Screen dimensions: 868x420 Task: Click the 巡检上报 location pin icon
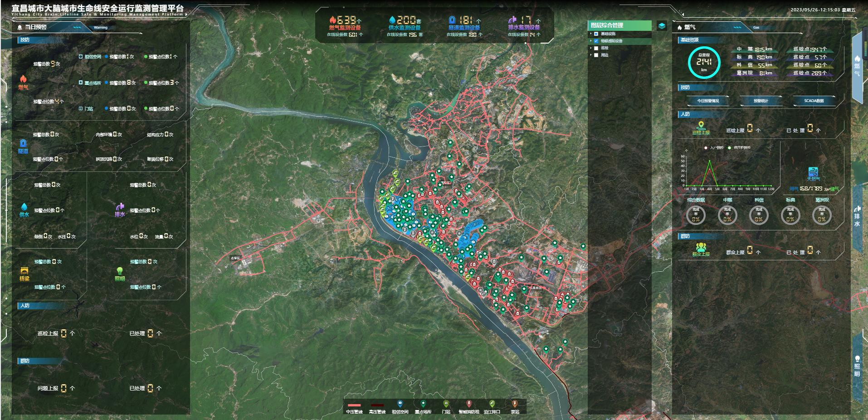click(x=701, y=126)
